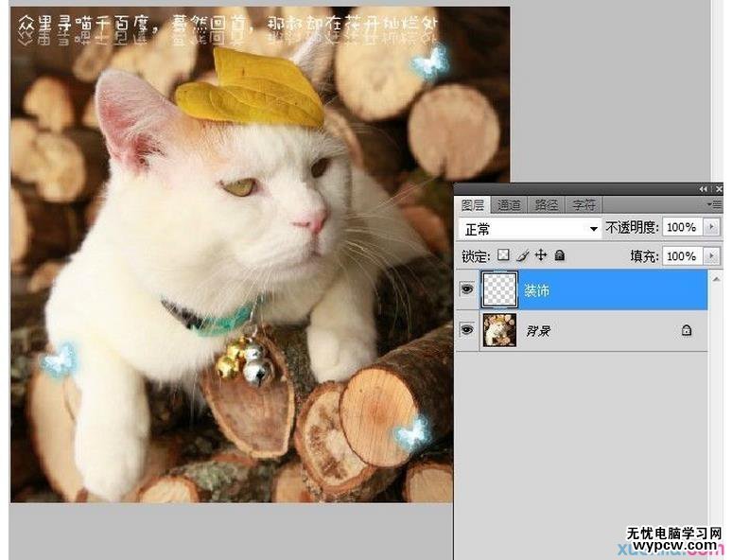Click the 不透明度 label
Screen dimensions: 732x560
pos(632,227)
